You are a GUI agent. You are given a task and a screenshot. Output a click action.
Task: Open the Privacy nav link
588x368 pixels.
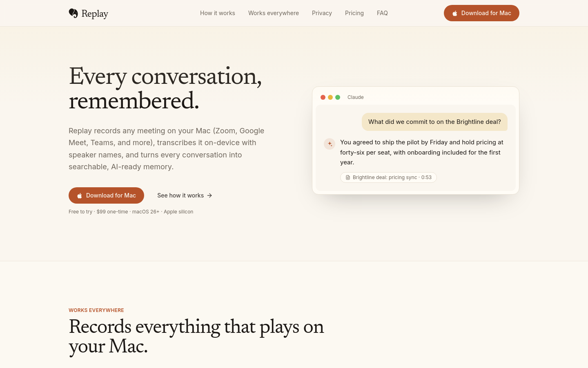pos(322,13)
